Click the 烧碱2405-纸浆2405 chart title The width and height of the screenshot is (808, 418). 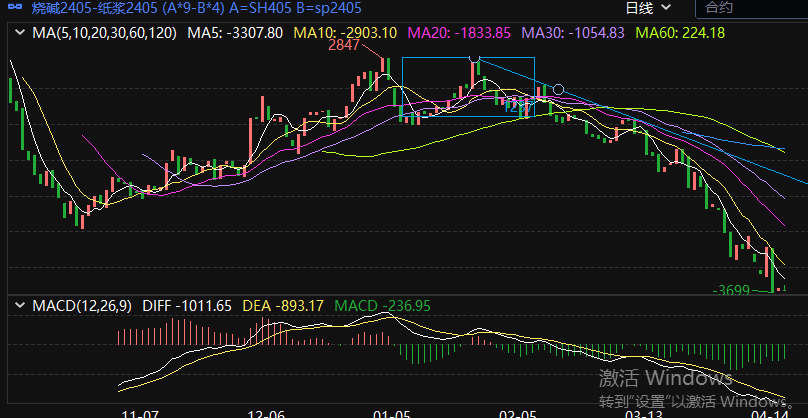pyautogui.click(x=95, y=9)
